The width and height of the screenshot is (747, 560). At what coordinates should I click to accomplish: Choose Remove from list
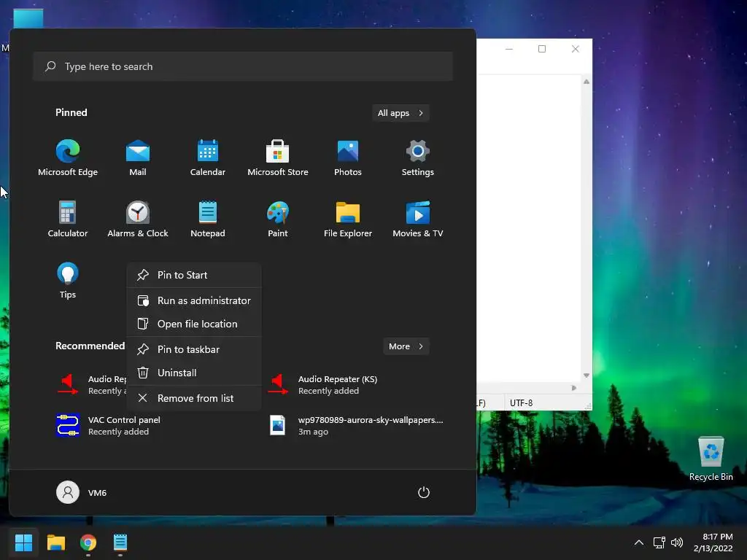[194, 398]
